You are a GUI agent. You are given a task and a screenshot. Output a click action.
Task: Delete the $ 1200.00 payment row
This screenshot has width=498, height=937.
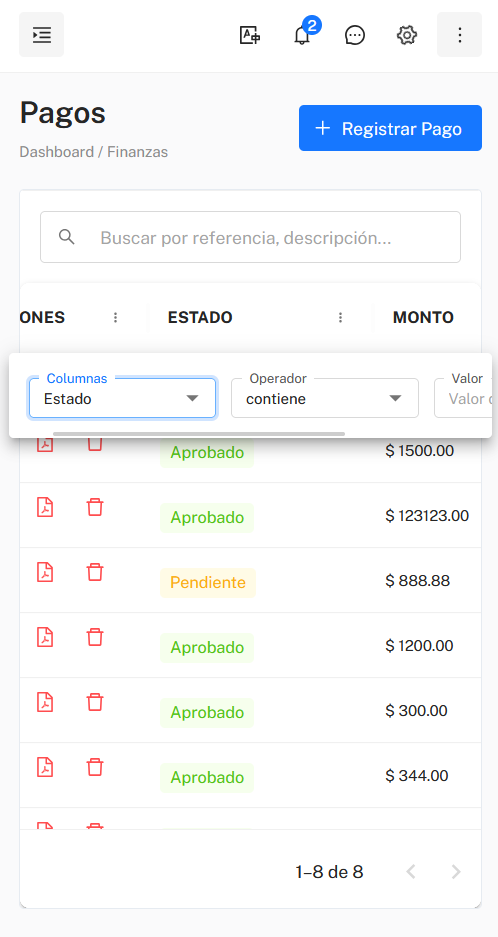[x=95, y=637]
